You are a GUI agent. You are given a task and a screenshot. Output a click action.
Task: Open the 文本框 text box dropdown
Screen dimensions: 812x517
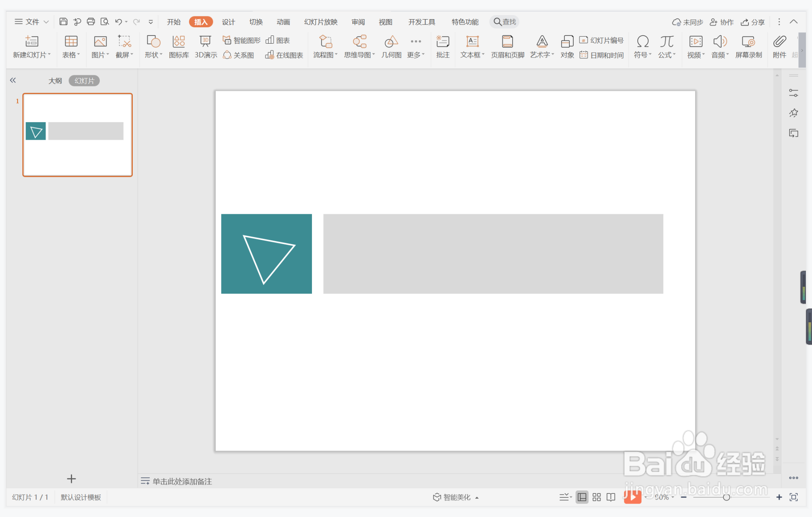click(472, 55)
